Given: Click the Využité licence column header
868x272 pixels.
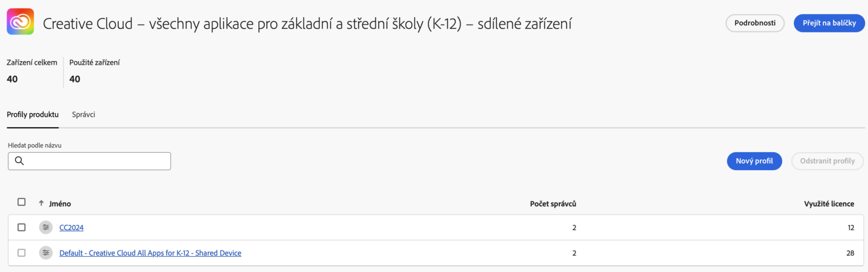Looking at the screenshot, I should (829, 204).
